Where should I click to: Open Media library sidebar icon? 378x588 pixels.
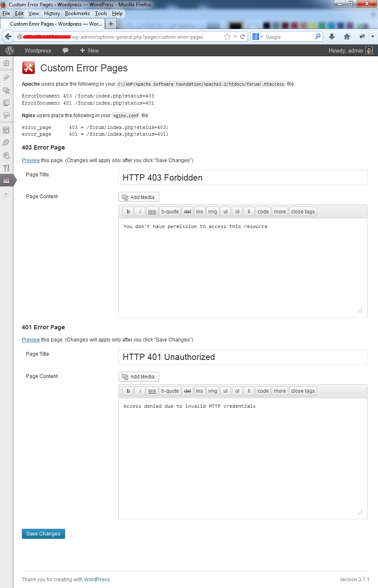click(x=6, y=90)
